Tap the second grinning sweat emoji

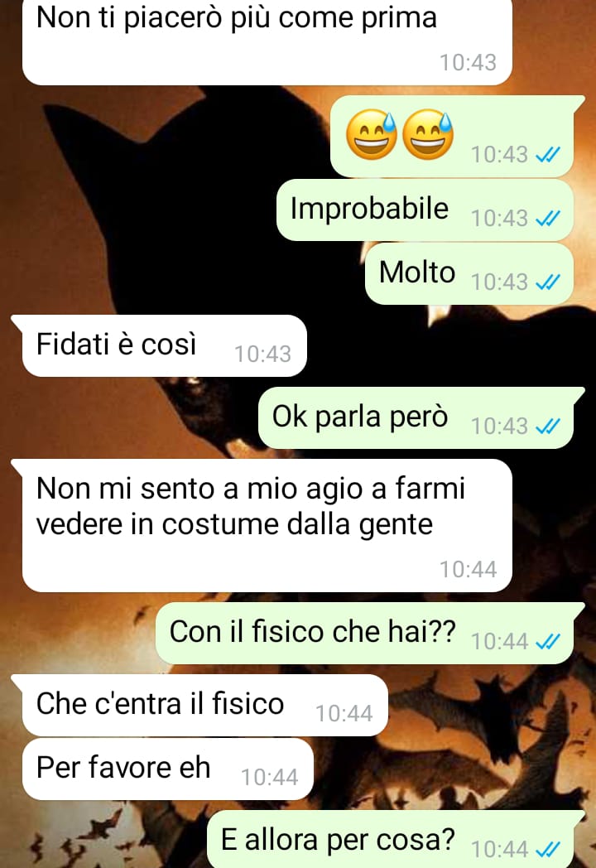[428, 134]
